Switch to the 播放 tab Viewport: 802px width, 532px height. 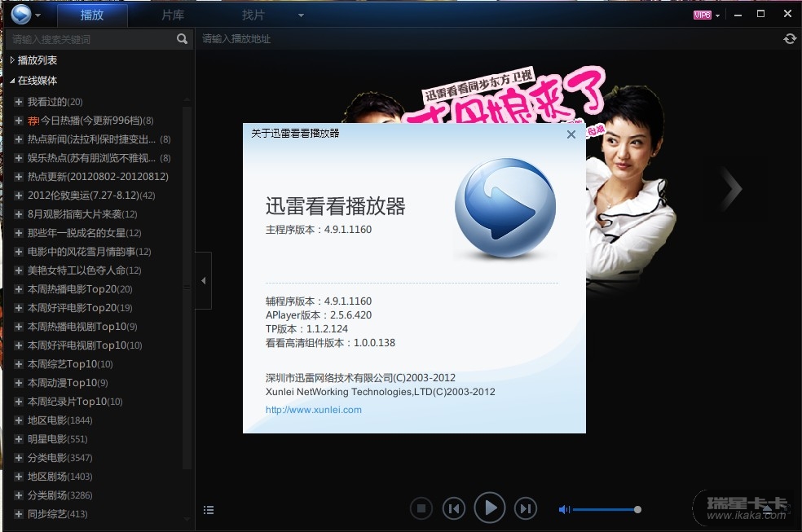92,15
